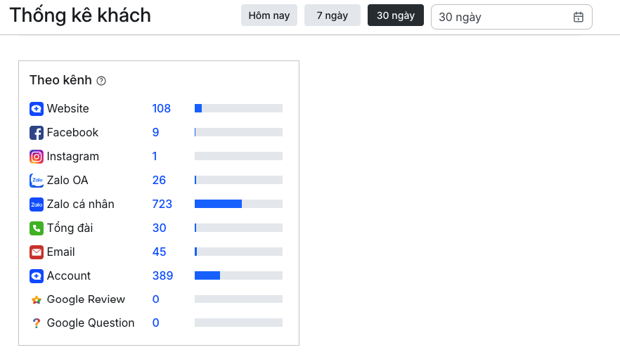Switch to the 7 ngày filter

332,15
